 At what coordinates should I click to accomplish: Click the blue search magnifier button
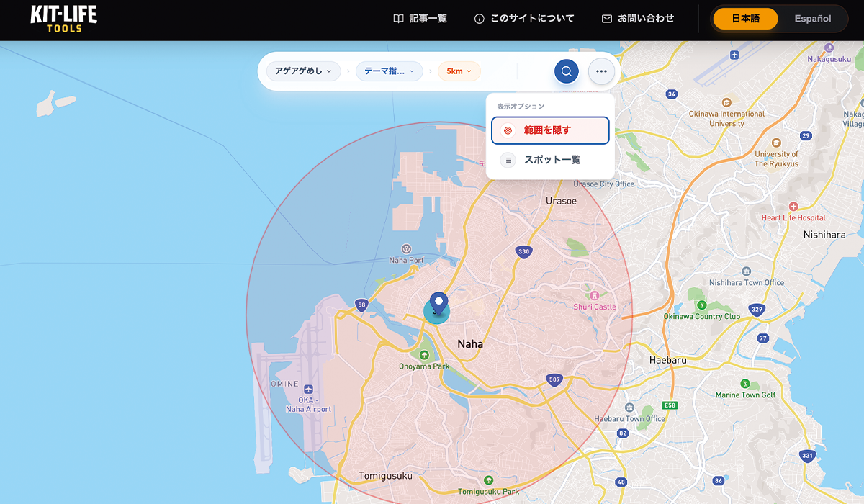567,71
